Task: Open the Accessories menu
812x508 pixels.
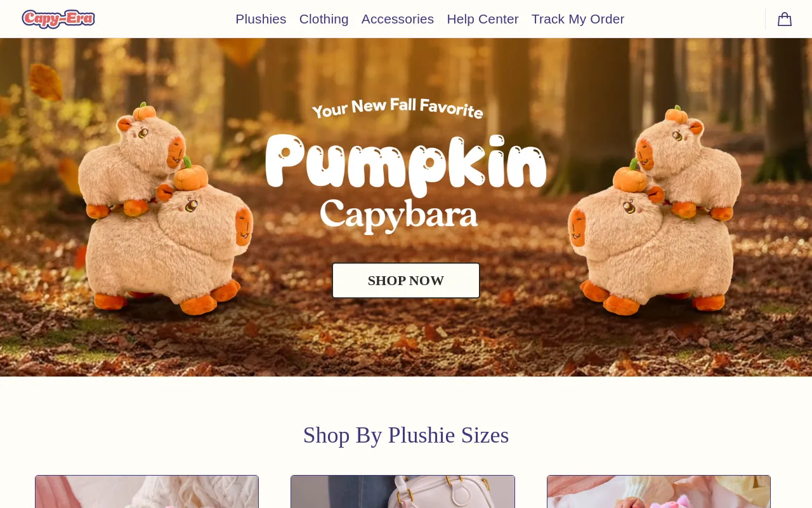Action: click(x=398, y=19)
